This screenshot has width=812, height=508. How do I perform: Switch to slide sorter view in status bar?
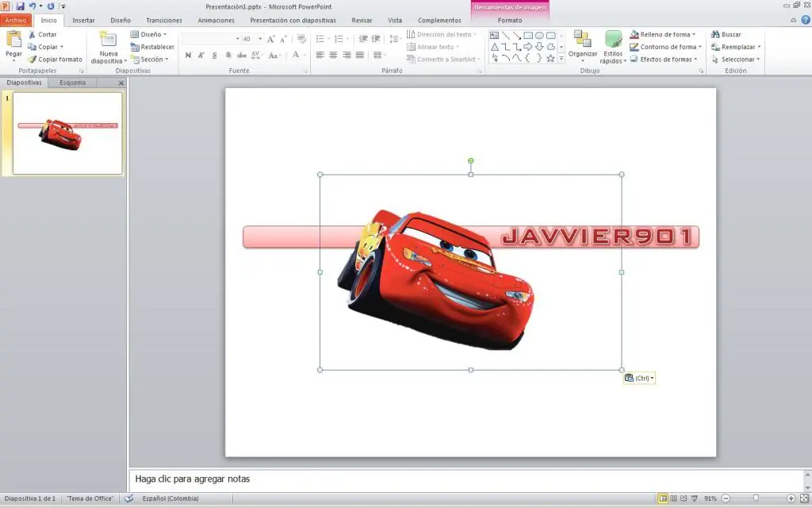[x=673, y=498]
